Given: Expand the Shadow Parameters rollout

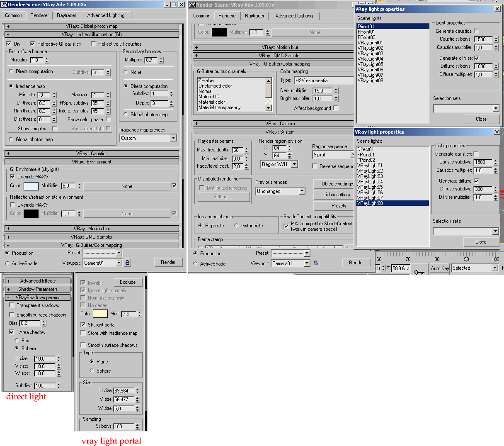Looking at the screenshot, I should [38, 289].
